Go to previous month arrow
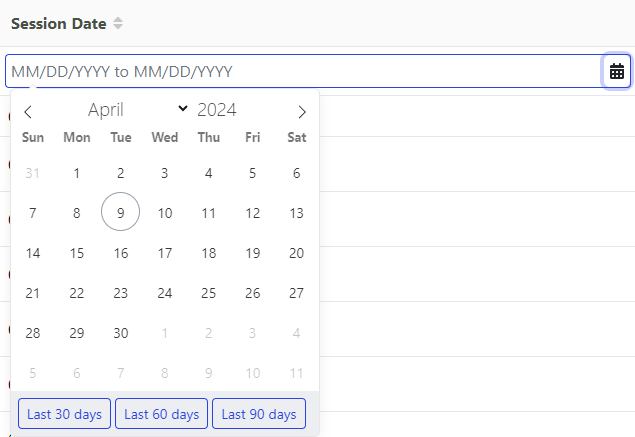 28,111
